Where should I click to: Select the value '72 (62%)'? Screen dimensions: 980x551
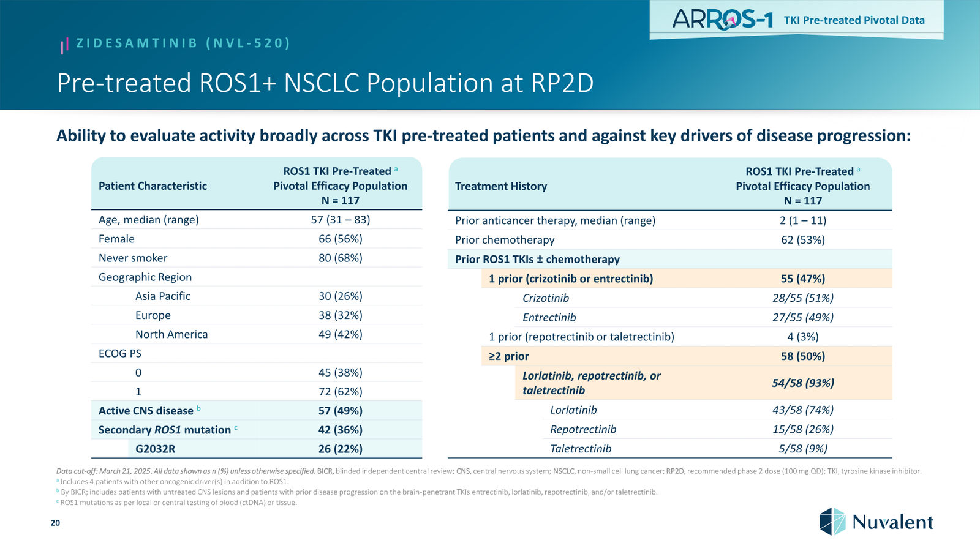click(x=341, y=391)
